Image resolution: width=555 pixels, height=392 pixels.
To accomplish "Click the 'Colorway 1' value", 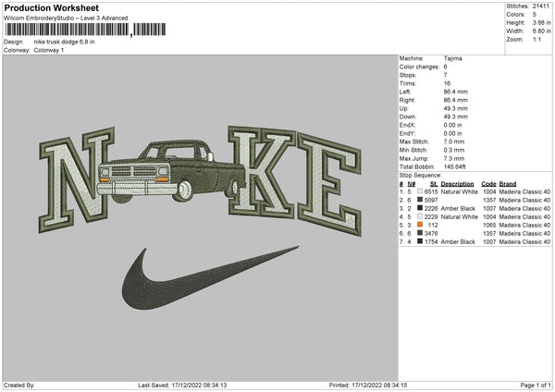I will click(x=49, y=50).
